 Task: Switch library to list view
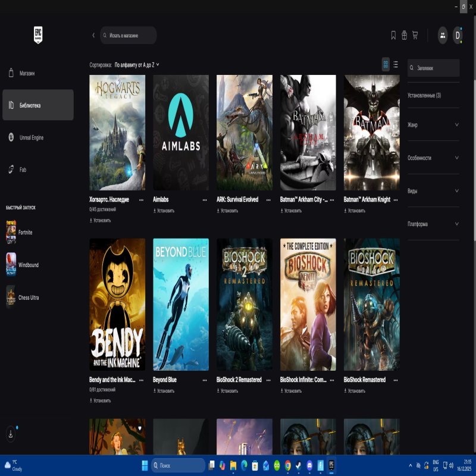[396, 64]
